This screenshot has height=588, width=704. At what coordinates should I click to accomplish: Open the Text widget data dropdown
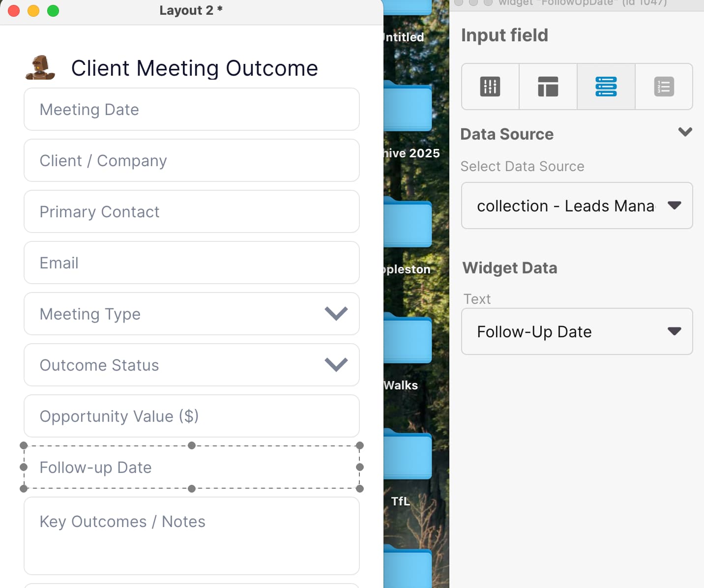coord(577,331)
